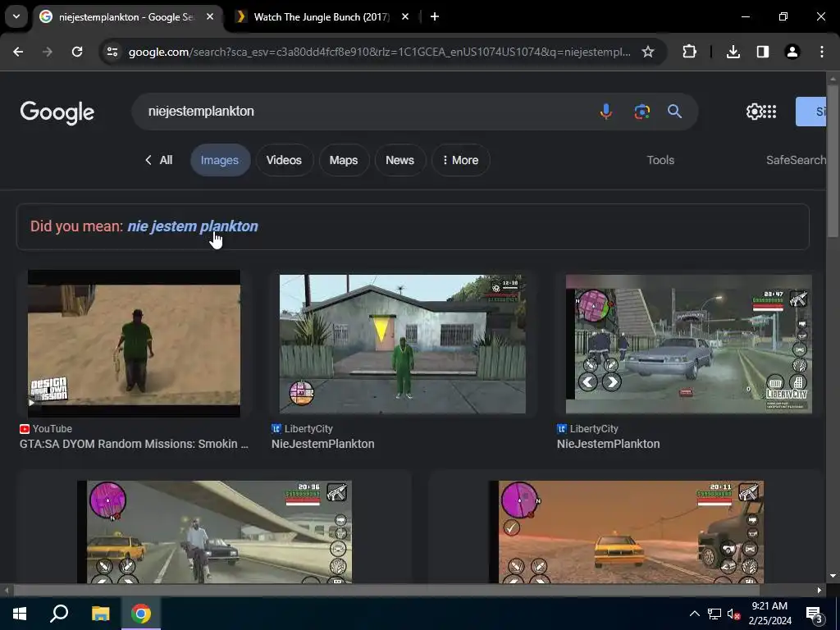Open the tab search dropdown arrow
The image size is (840, 630).
coord(16,16)
